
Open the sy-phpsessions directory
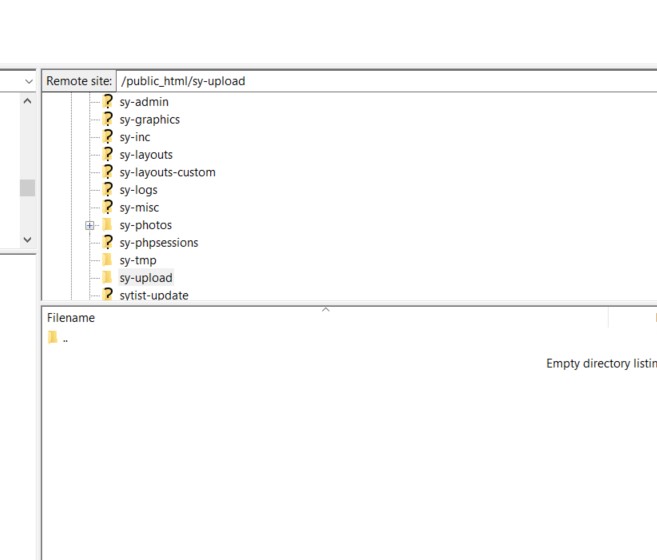point(159,243)
